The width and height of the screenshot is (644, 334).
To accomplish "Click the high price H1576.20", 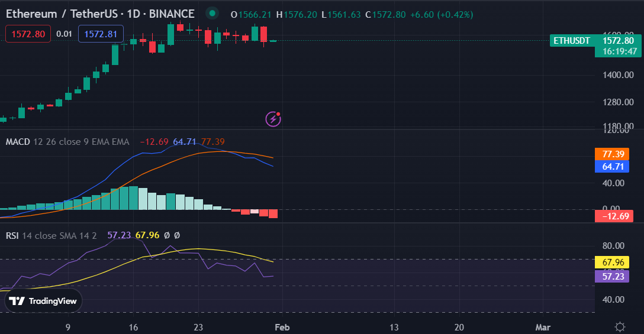I will (x=297, y=15).
